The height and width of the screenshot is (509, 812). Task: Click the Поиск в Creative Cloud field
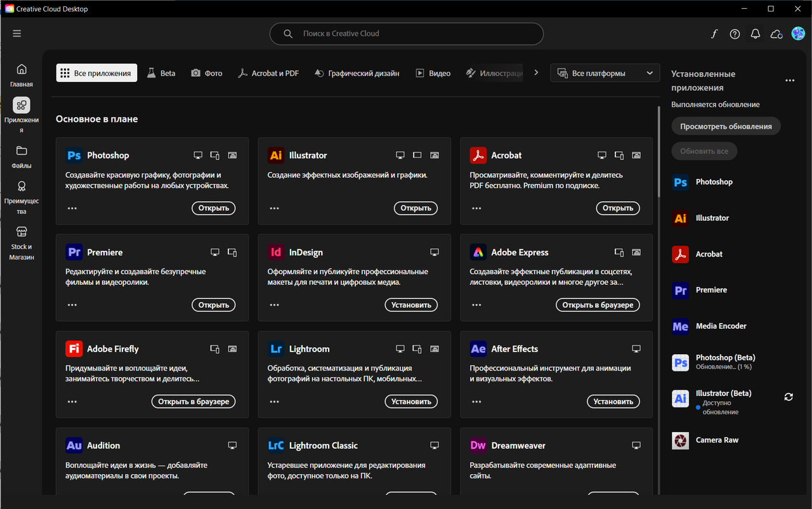click(x=407, y=34)
